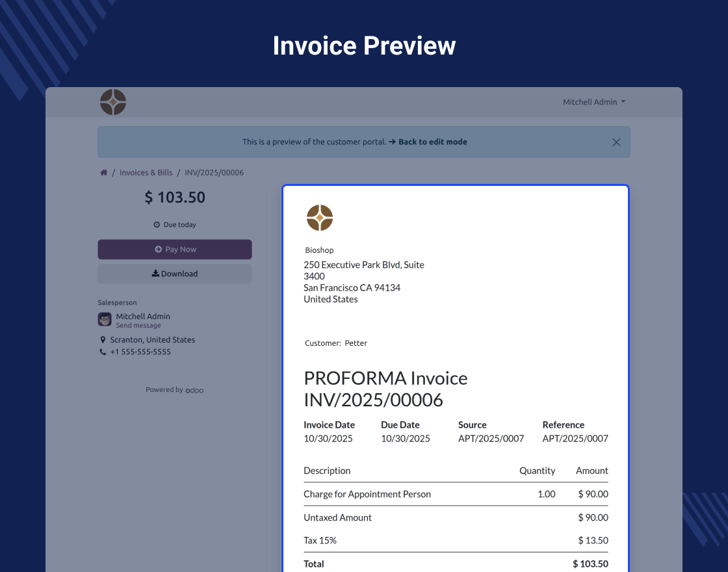
Task: Close the customer portal preview banner
Action: tap(616, 142)
